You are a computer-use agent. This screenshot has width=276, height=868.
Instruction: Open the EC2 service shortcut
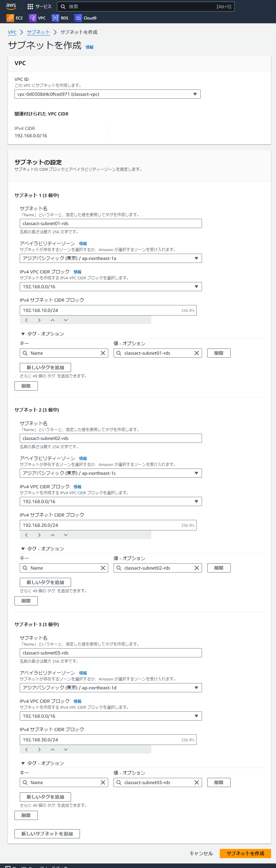14,18
